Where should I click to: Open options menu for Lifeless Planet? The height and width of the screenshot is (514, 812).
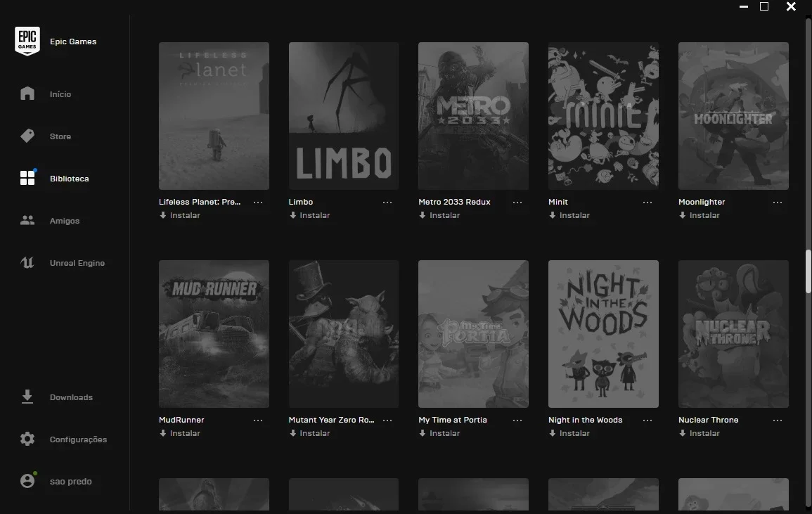coord(258,202)
